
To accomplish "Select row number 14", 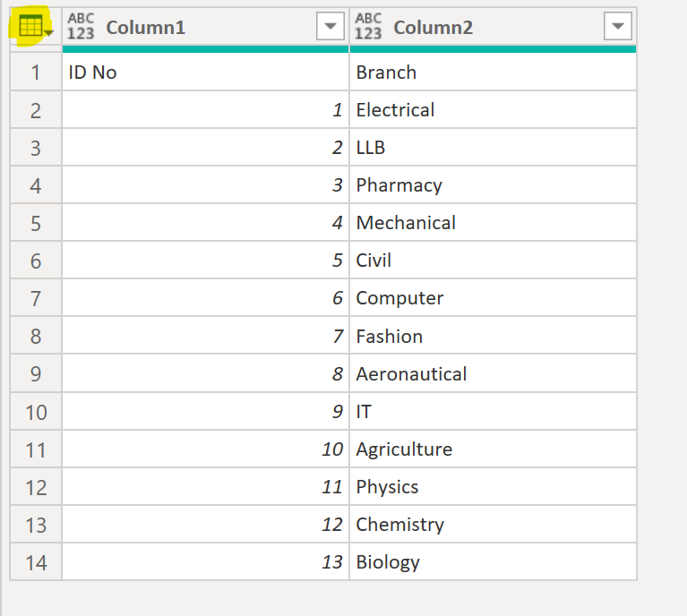I will point(36,562).
